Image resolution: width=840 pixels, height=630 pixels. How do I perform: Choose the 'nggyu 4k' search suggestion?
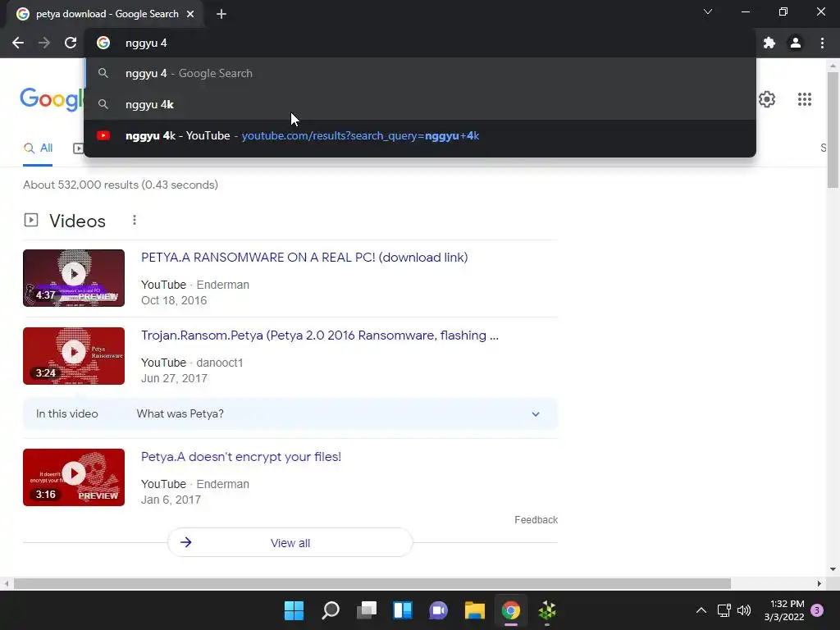coord(420,104)
